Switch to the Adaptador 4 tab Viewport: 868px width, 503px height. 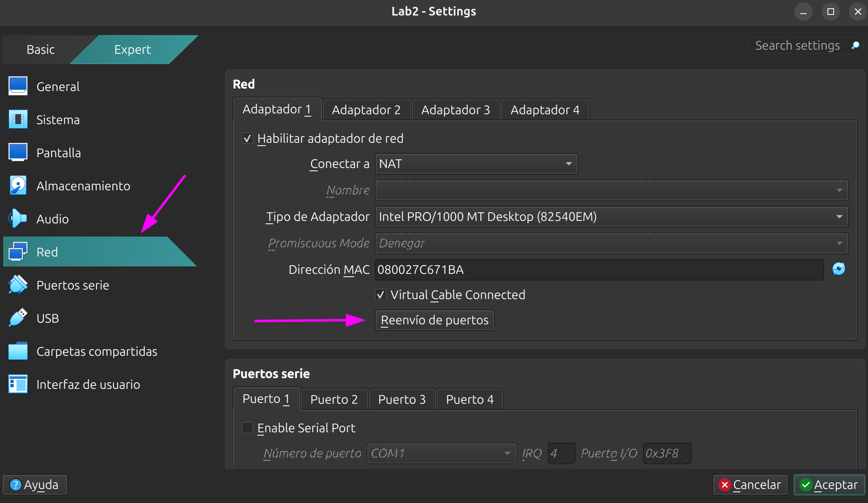(x=545, y=110)
